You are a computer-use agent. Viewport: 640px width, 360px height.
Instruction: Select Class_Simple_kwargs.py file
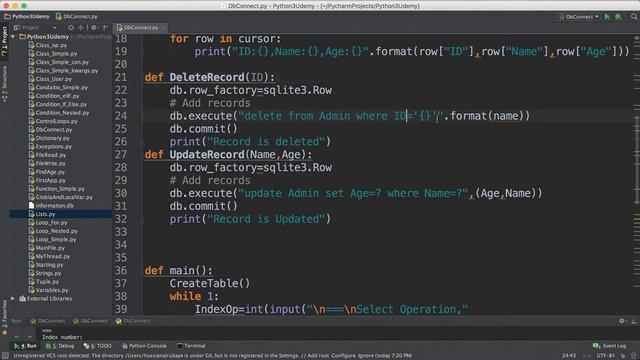pos(63,71)
